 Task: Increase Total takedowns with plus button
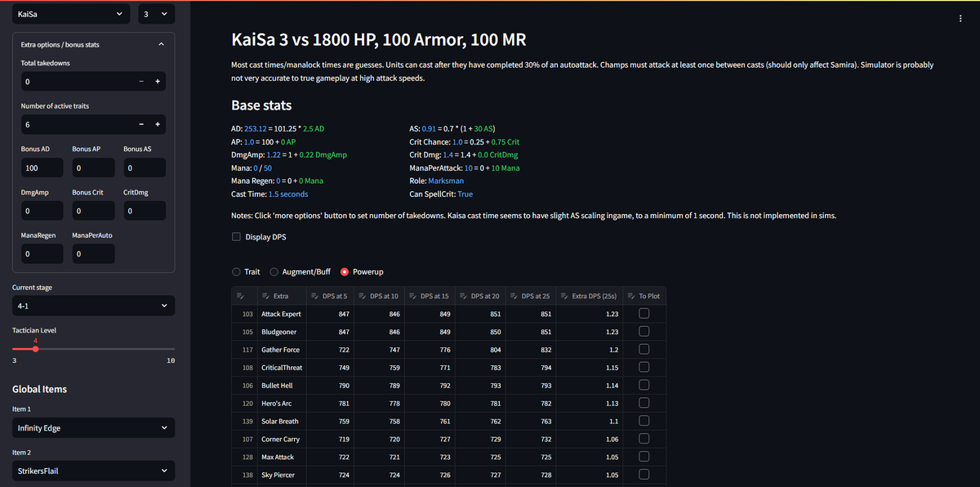click(x=158, y=81)
